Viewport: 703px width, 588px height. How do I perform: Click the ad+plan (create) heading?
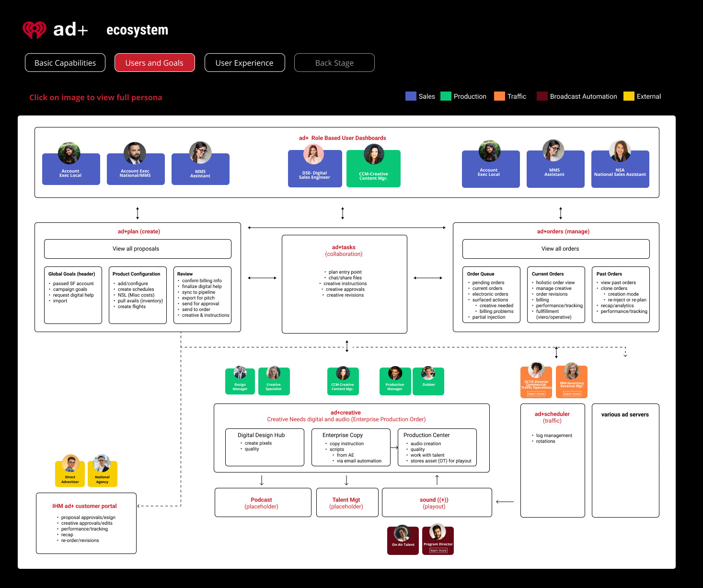pyautogui.click(x=139, y=231)
